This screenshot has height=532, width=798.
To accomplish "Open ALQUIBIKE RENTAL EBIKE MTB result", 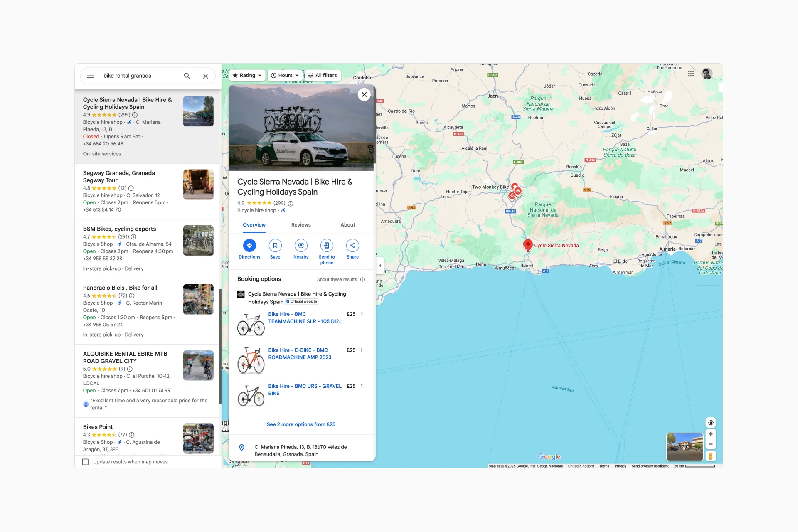I will click(x=148, y=381).
